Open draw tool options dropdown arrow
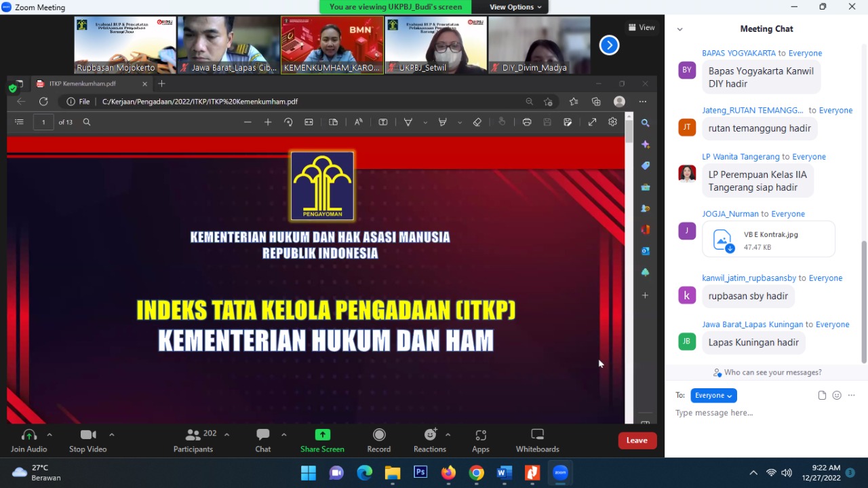The image size is (868, 488). 425,123
